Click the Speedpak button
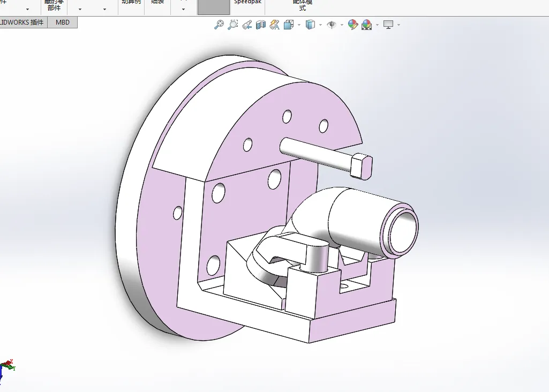The image size is (549, 392). (248, 3)
